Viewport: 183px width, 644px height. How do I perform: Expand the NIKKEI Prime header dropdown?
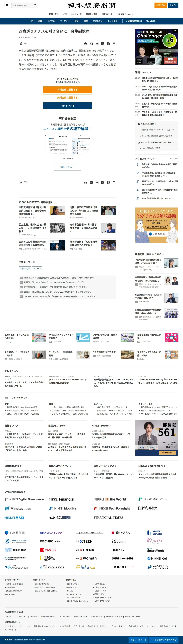tap(125, 14)
